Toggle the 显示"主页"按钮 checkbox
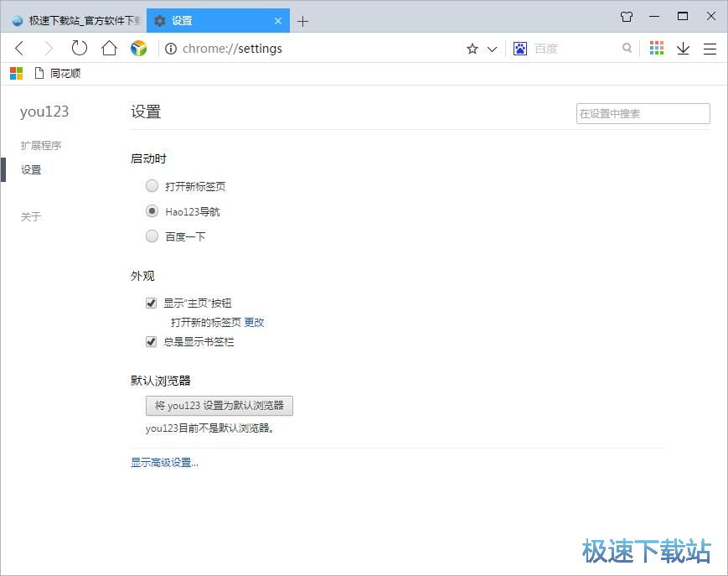This screenshot has height=576, width=728. (x=151, y=304)
